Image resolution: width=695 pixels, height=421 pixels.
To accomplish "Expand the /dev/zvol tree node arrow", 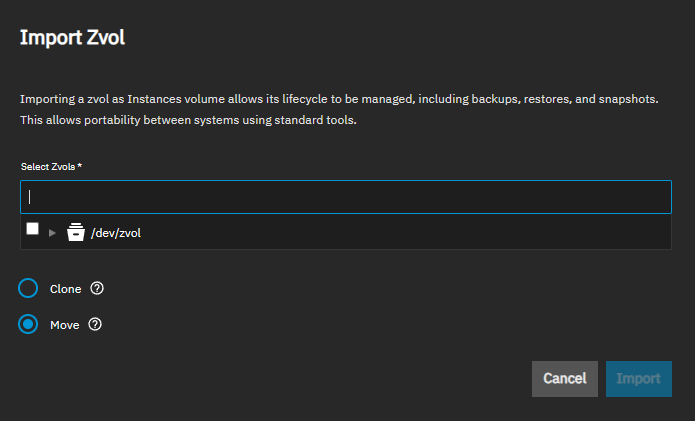I will (x=52, y=232).
